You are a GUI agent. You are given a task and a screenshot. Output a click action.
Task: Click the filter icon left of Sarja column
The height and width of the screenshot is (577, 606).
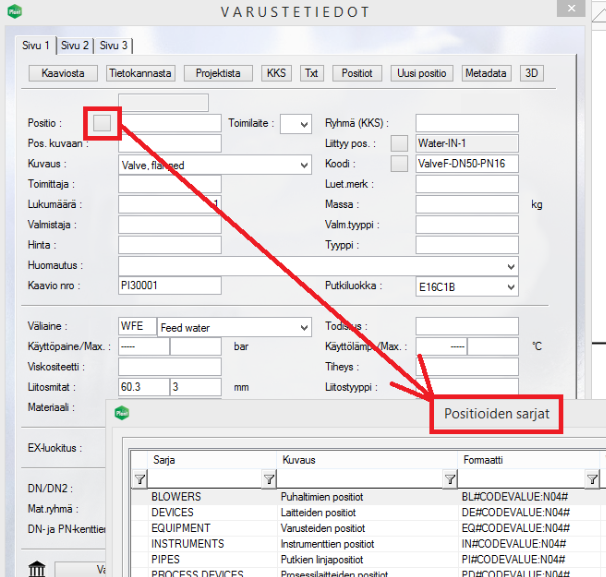[139, 480]
